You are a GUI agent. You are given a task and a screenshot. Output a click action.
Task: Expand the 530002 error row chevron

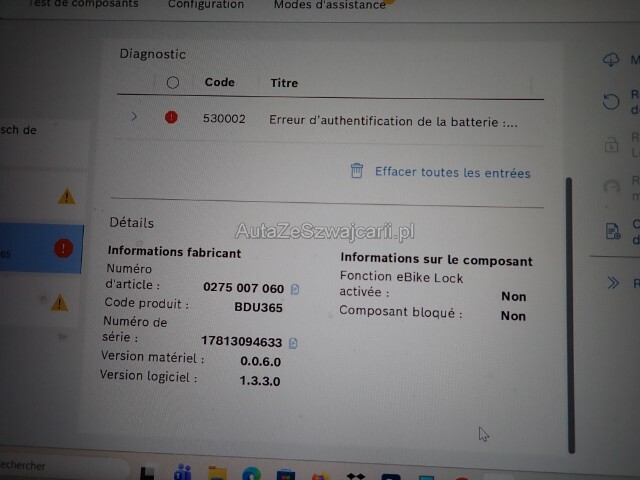pos(134,117)
